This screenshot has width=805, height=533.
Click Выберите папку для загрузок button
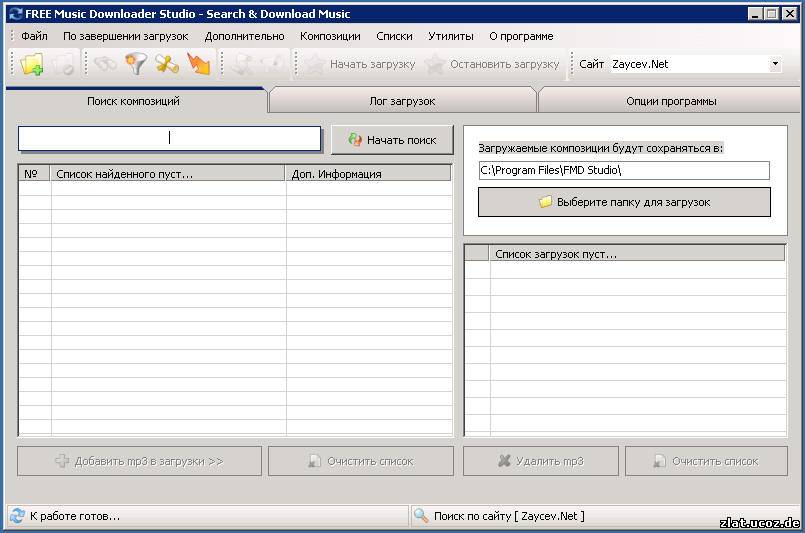[x=624, y=202]
